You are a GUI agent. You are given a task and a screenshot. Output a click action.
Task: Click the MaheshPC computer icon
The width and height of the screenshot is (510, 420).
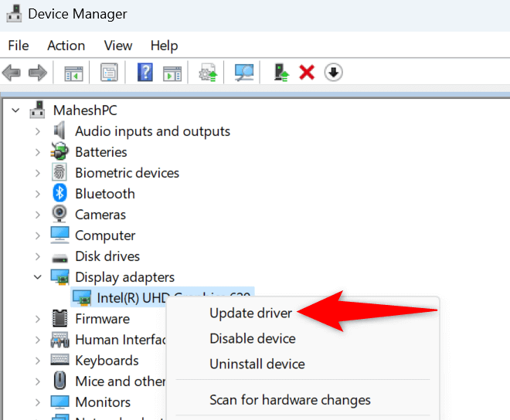(37, 110)
